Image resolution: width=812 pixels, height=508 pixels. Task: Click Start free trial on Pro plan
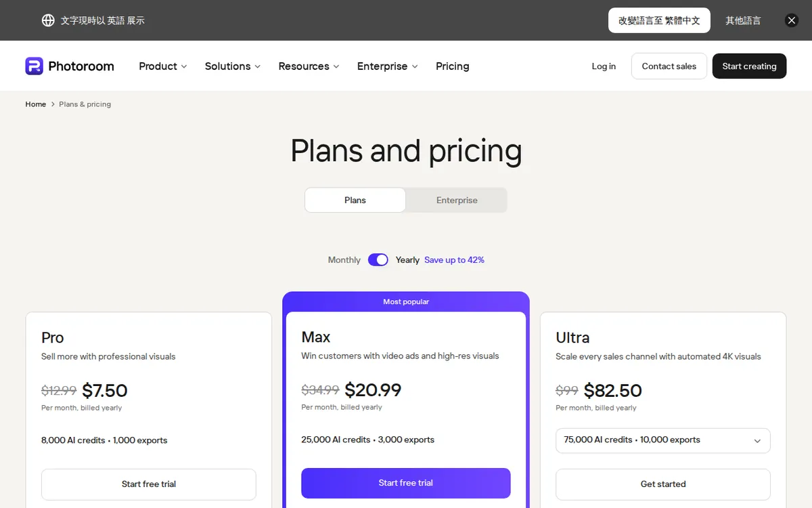coord(149,484)
